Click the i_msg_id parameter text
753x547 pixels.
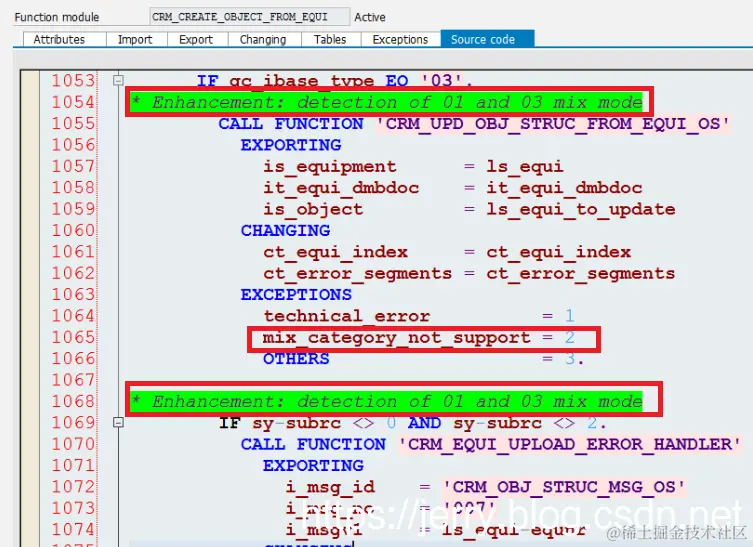pyautogui.click(x=330, y=487)
